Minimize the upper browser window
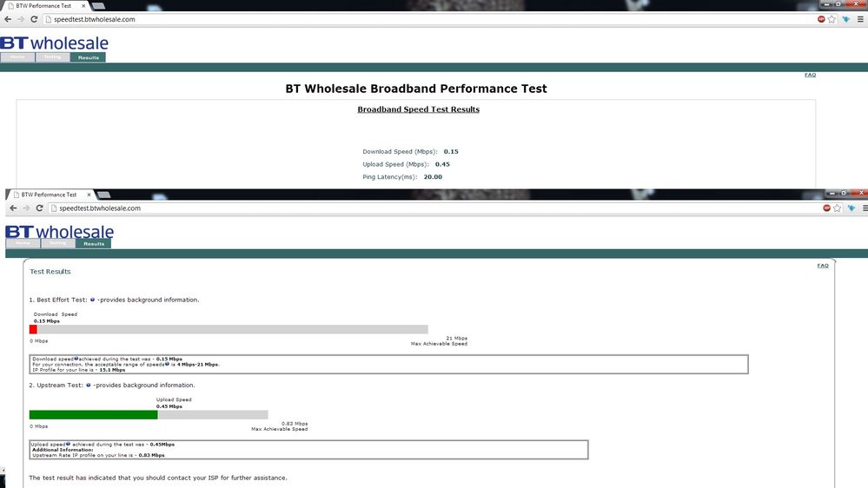Viewport: 868px width, 488px height. pyautogui.click(x=827, y=4)
